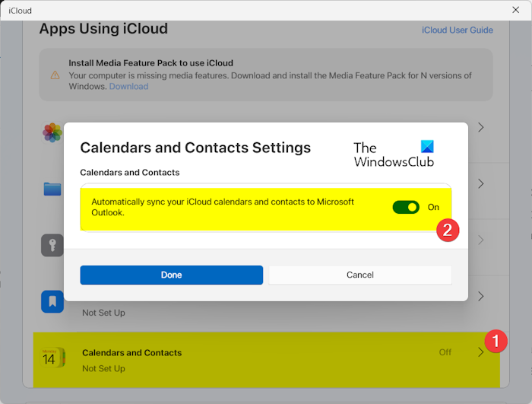Click the Calendars and Contacts calendar icon

[52, 358]
